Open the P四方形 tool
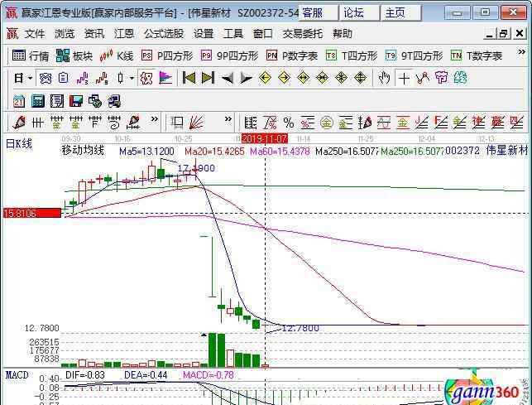The width and height of the screenshot is (532, 405). tap(167, 55)
